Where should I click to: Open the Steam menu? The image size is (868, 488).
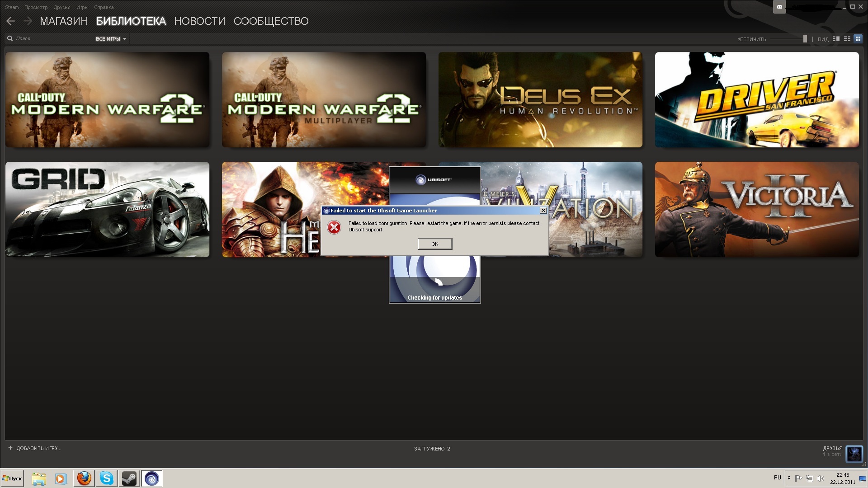click(x=12, y=7)
